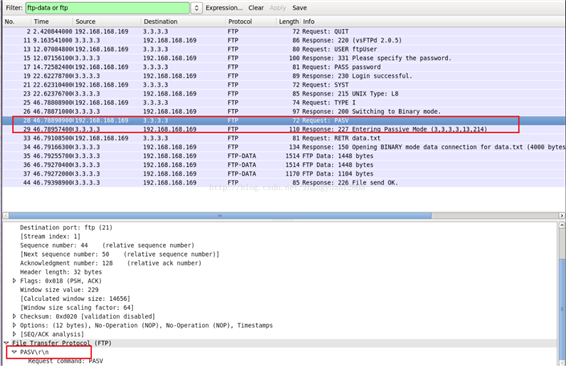
Task: Sort by the Info column header
Action: (x=309, y=22)
